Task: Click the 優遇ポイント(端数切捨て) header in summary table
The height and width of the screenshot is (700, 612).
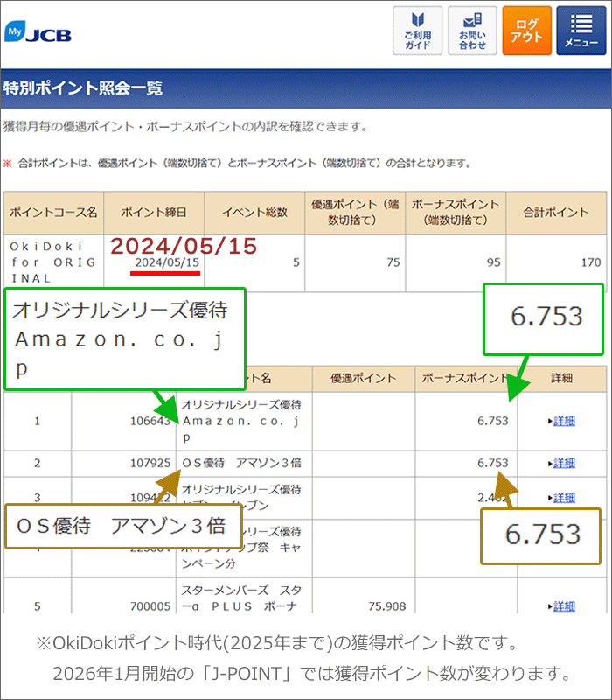Action: point(355,213)
